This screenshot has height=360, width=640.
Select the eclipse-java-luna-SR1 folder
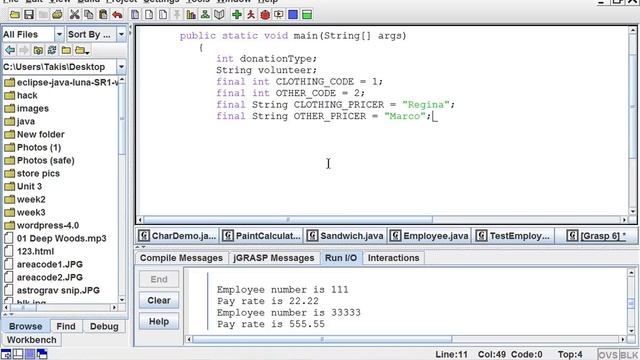61,82
